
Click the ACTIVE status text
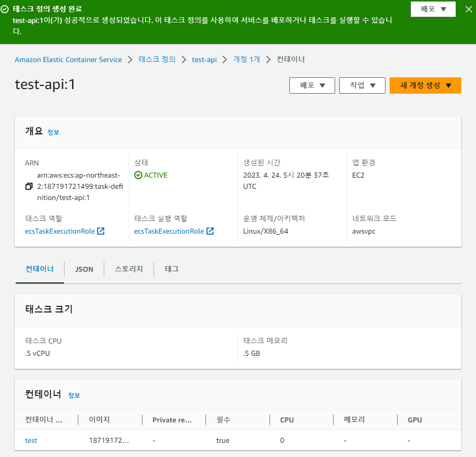coord(156,176)
